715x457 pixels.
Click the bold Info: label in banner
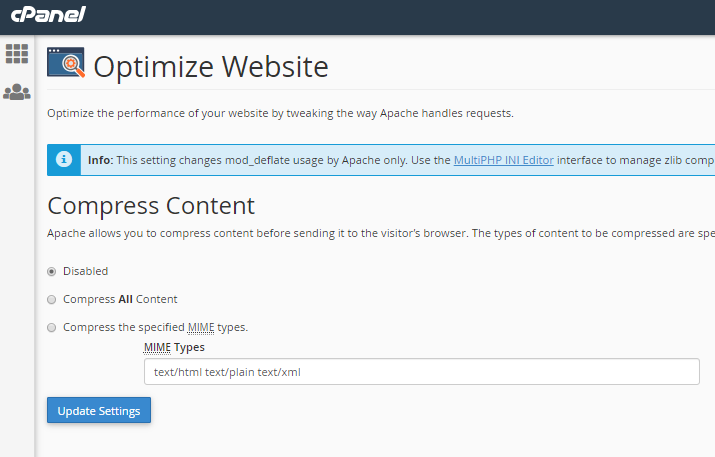(100, 160)
